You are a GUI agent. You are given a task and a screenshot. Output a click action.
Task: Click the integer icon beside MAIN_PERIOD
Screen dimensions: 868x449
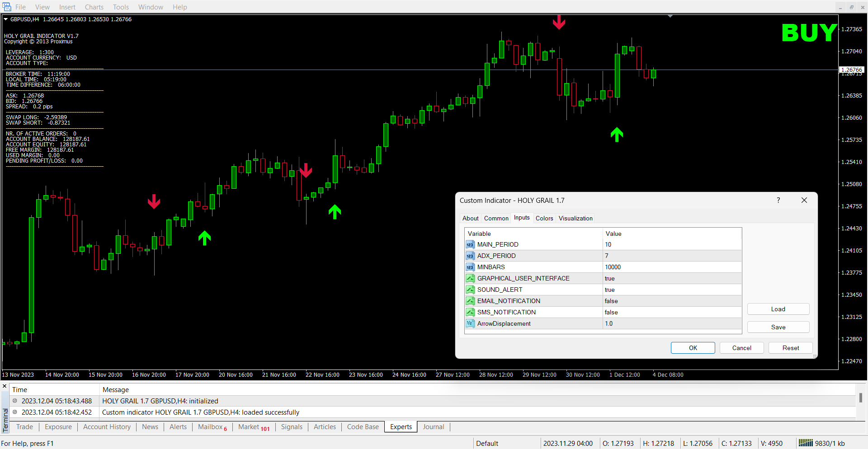(x=470, y=245)
